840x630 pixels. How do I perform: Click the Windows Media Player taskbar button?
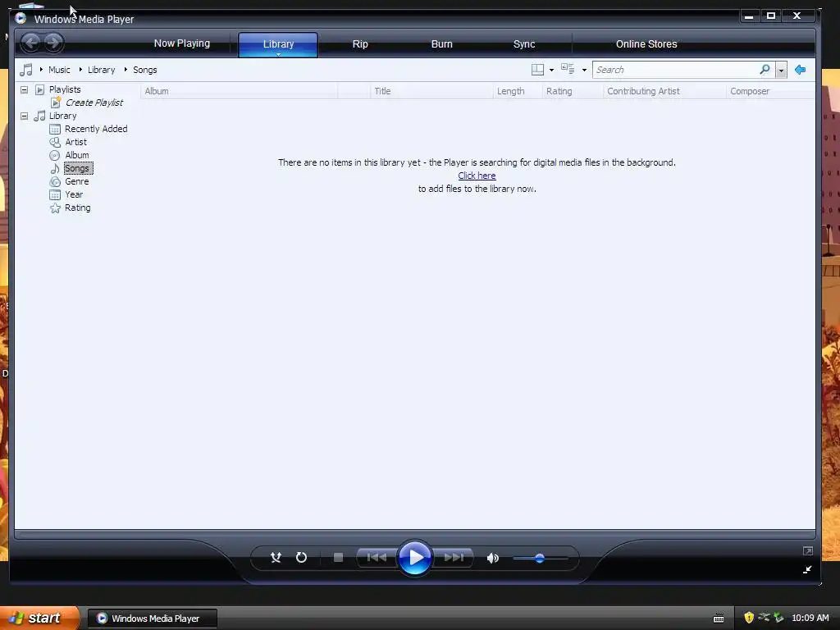(x=153, y=619)
